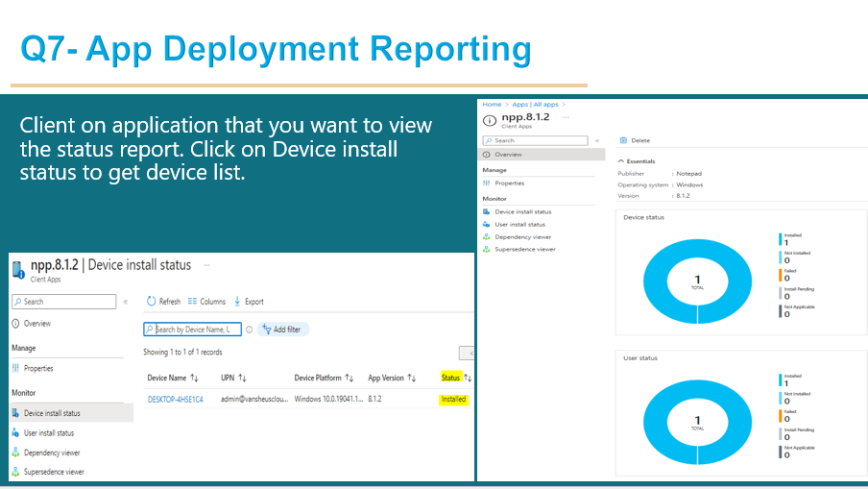Click Dependency viewer icon in overview sidebar
This screenshot has height=489, width=868.
point(486,237)
